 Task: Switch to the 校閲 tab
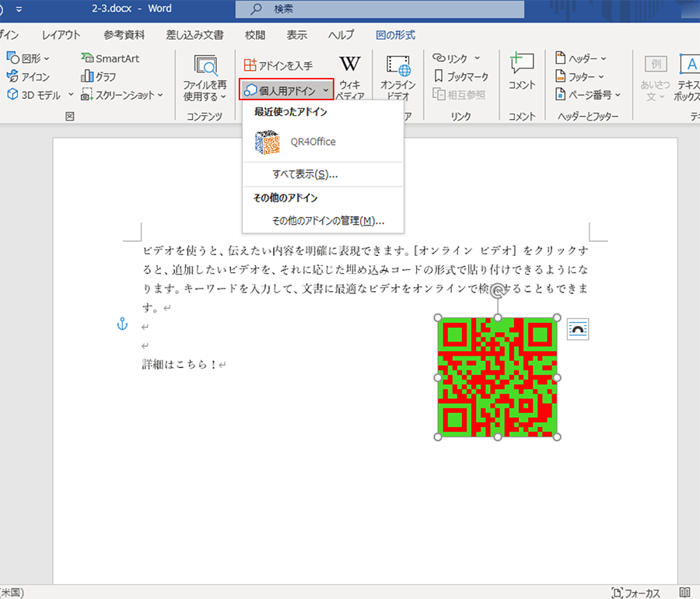(255, 35)
